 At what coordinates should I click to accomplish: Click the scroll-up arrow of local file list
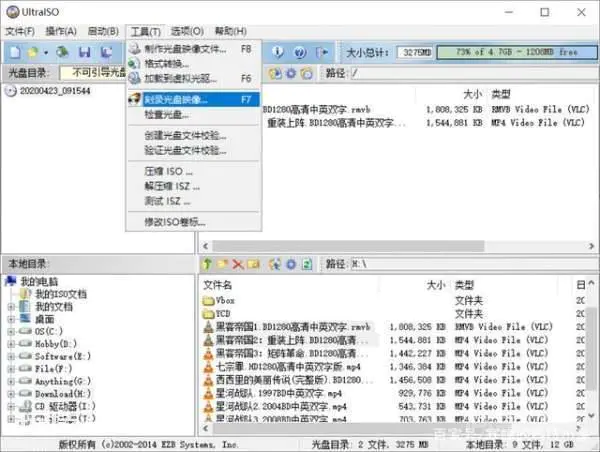[x=591, y=283]
